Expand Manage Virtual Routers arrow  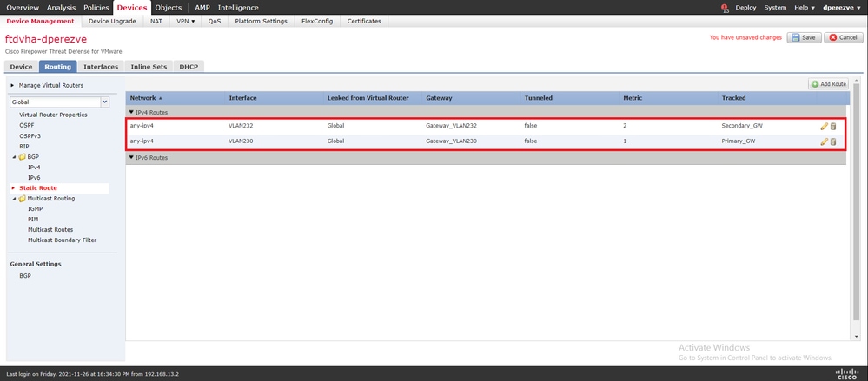[x=12, y=85]
